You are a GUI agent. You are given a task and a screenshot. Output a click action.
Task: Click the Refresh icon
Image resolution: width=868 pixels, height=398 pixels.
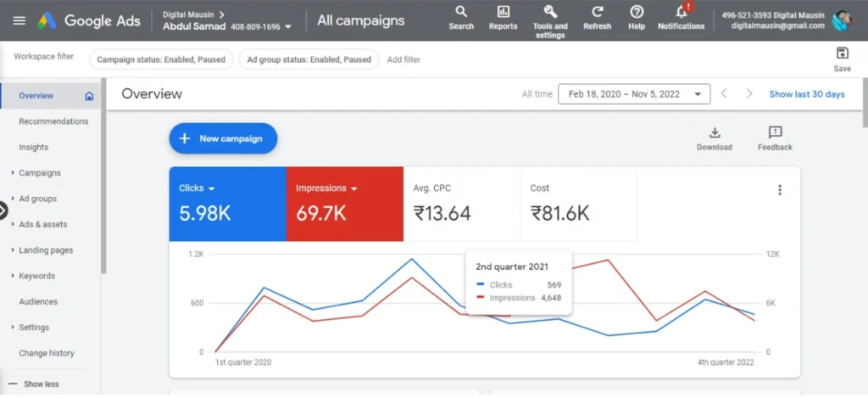pos(597,12)
